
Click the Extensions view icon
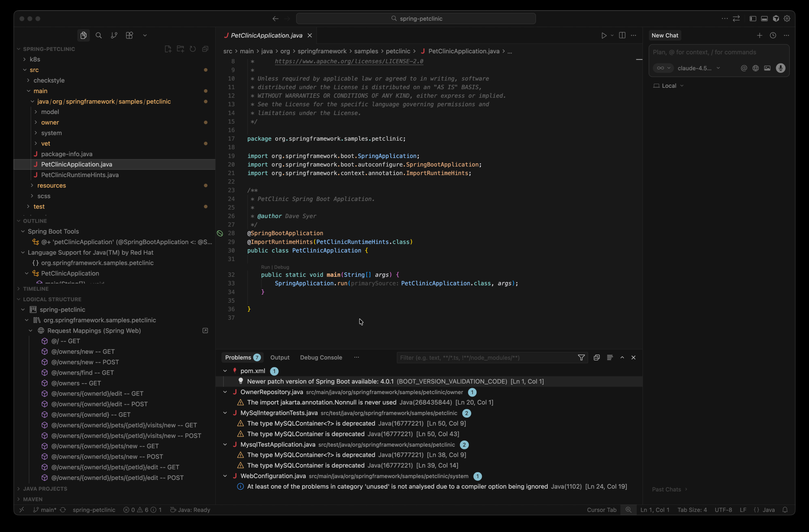pyautogui.click(x=129, y=36)
